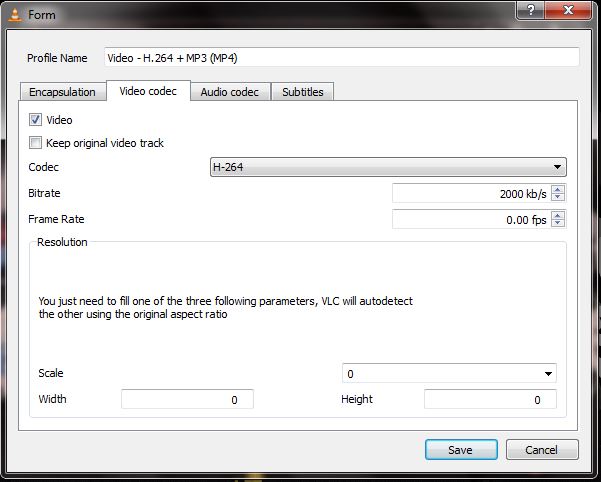The height and width of the screenshot is (482, 601).
Task: Switch to the Encapsulation tab
Action: pyautogui.click(x=62, y=92)
